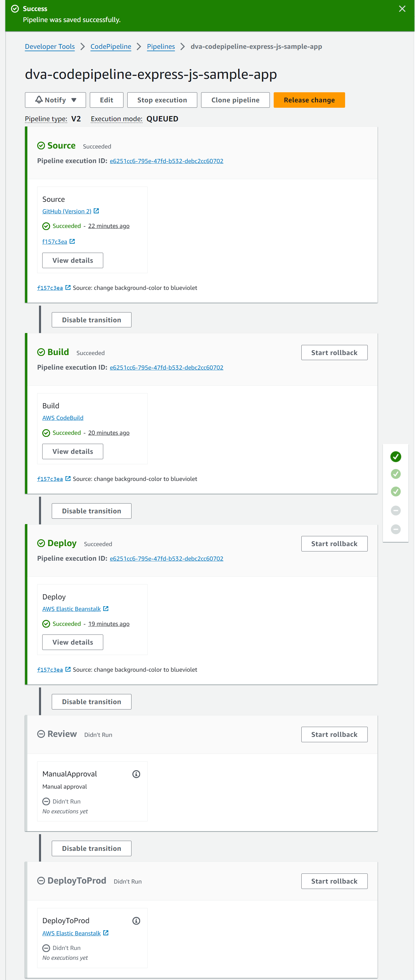Jump to Deploy stage via third status dot
The image size is (415, 980).
click(x=396, y=491)
